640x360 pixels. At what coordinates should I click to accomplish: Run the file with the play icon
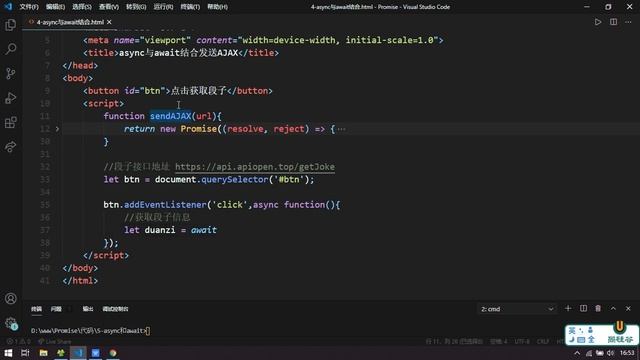[598, 22]
